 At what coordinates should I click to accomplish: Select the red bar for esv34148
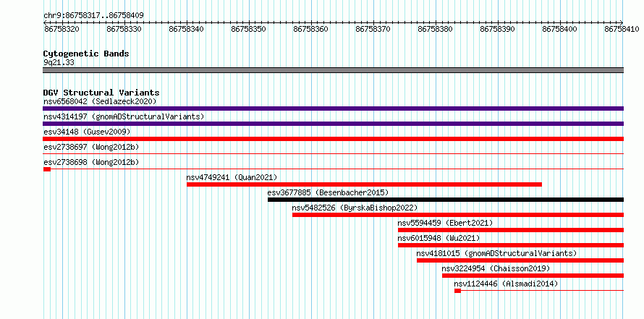coord(333,139)
